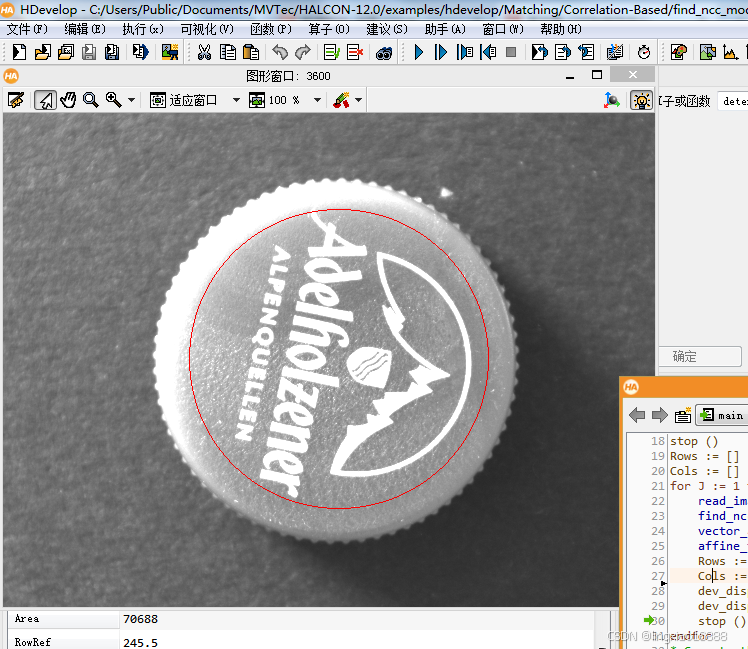Viewport: 748px width, 649px height.
Task: Click the Paste clipboard icon
Action: click(x=251, y=52)
